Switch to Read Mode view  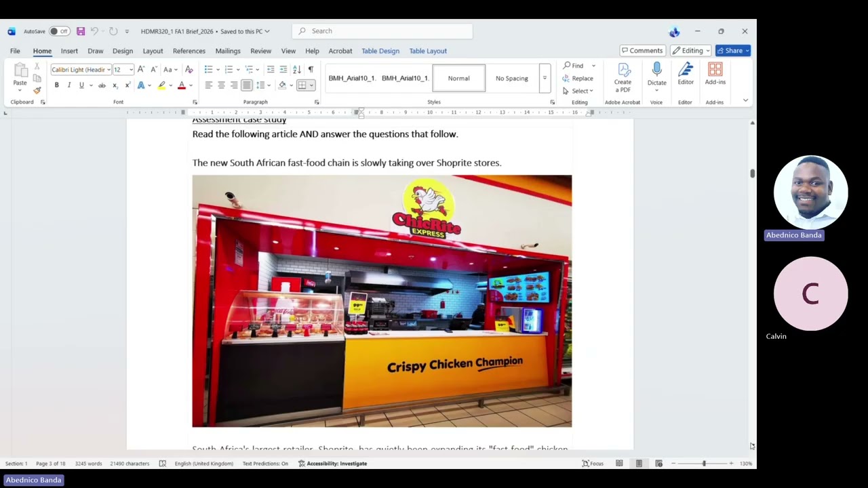619,464
